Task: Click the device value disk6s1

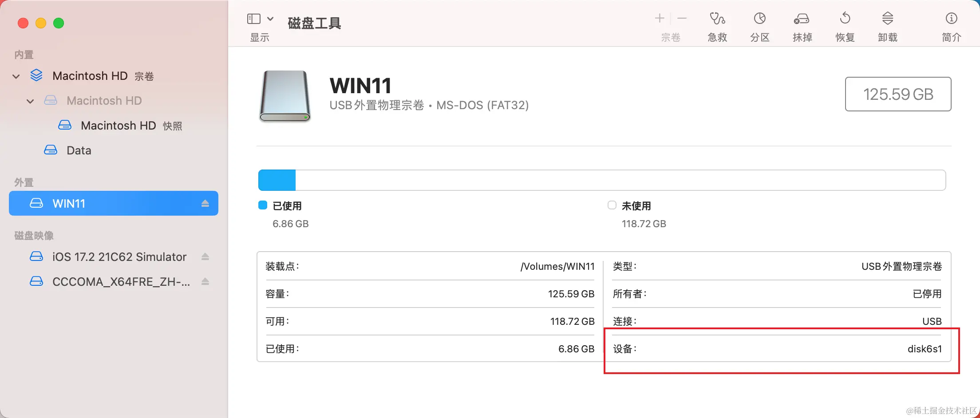Action: tap(925, 349)
